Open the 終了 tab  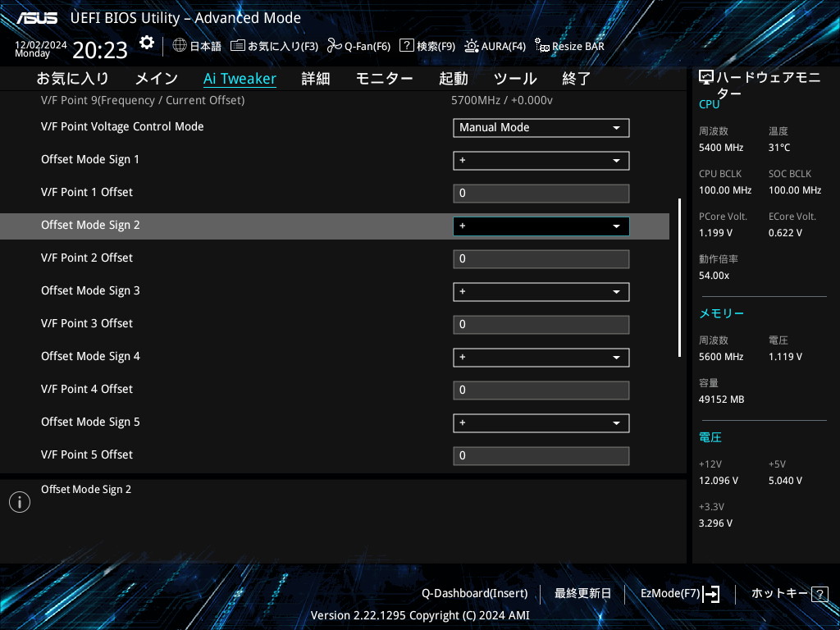click(577, 79)
